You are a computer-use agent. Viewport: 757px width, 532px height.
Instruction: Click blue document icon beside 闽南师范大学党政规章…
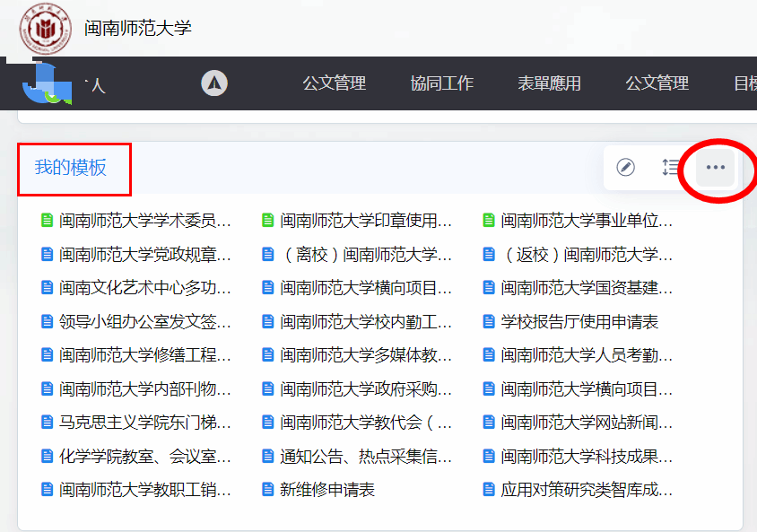[47, 255]
